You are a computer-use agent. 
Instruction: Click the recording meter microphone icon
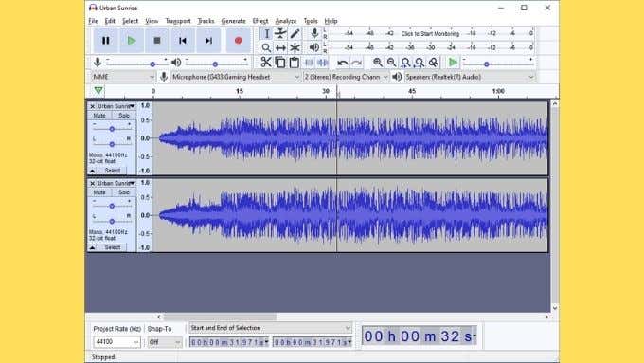pyautogui.click(x=314, y=33)
